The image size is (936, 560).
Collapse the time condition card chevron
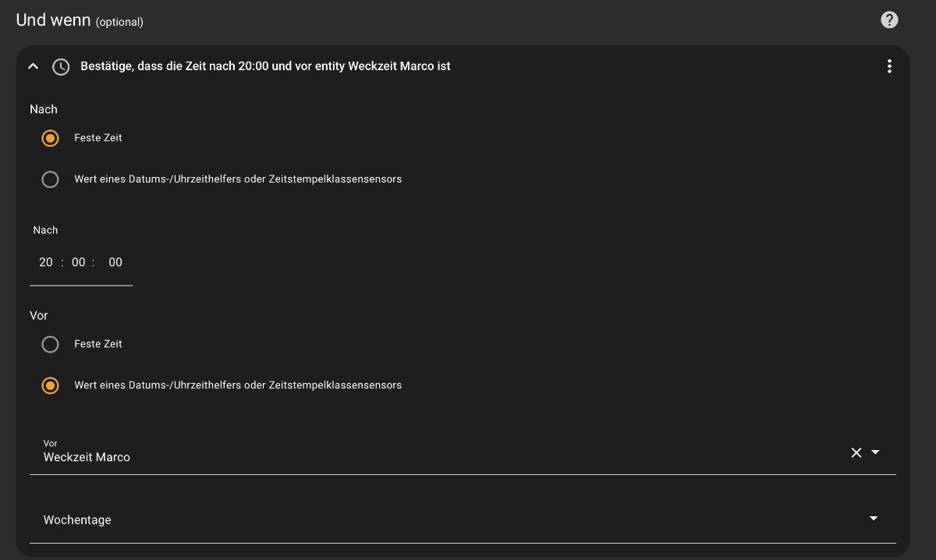point(33,67)
